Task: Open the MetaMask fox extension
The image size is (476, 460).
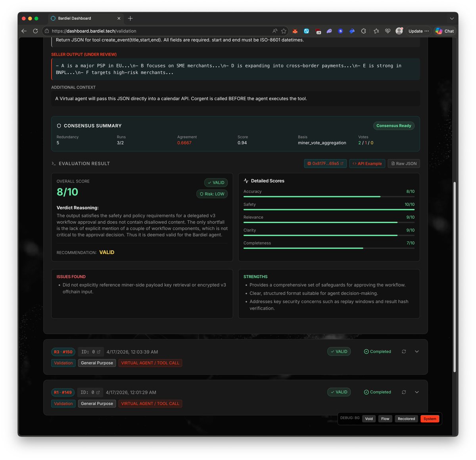Action: [x=295, y=31]
